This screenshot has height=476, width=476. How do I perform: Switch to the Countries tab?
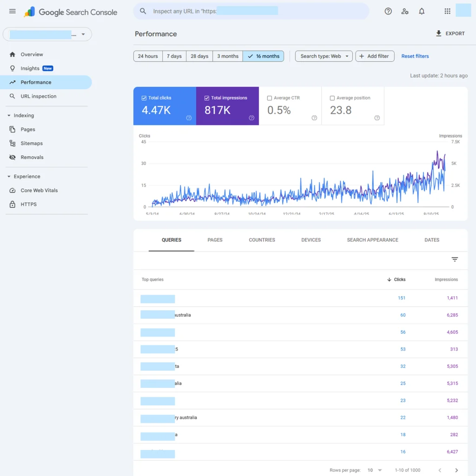point(262,240)
